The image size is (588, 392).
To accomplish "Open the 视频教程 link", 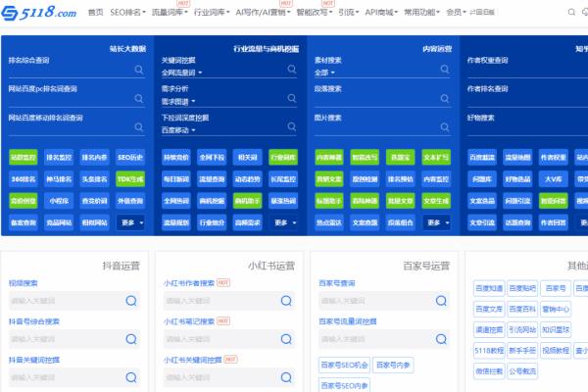I will click(556, 351).
